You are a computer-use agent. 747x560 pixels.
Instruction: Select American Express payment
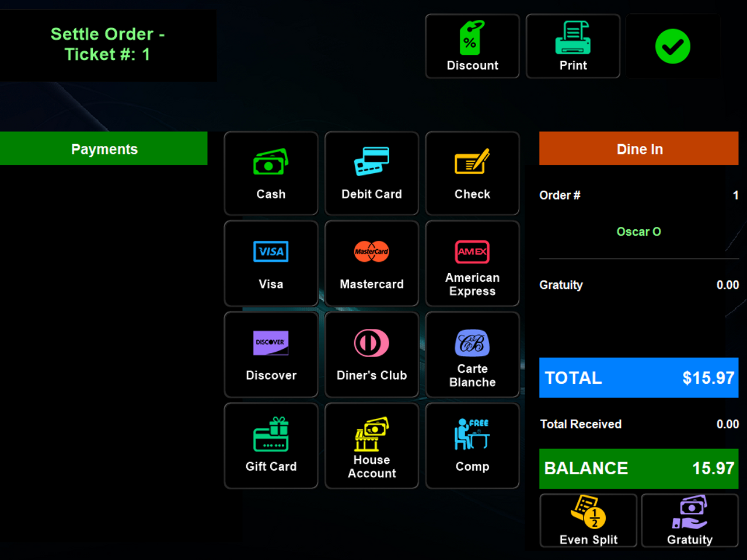tap(472, 264)
